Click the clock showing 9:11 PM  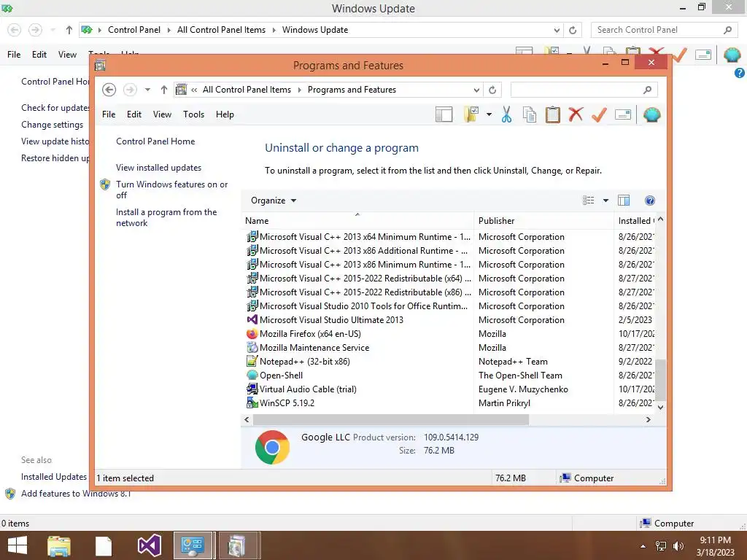click(715, 540)
